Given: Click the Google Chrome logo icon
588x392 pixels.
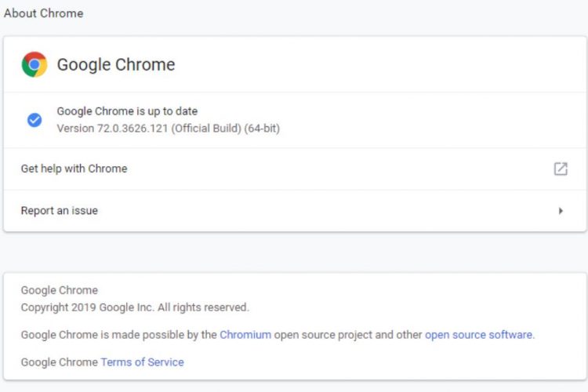Looking at the screenshot, I should (x=34, y=64).
